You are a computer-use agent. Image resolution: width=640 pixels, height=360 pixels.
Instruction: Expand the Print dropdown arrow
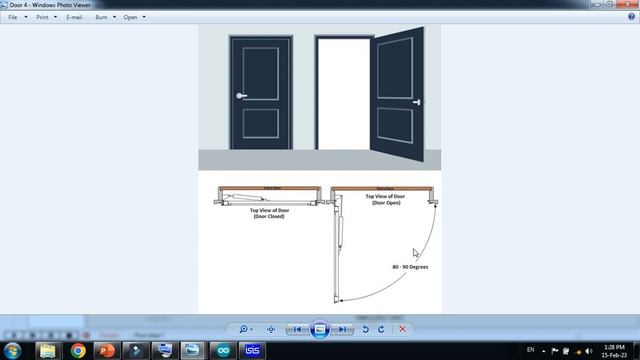(56, 17)
